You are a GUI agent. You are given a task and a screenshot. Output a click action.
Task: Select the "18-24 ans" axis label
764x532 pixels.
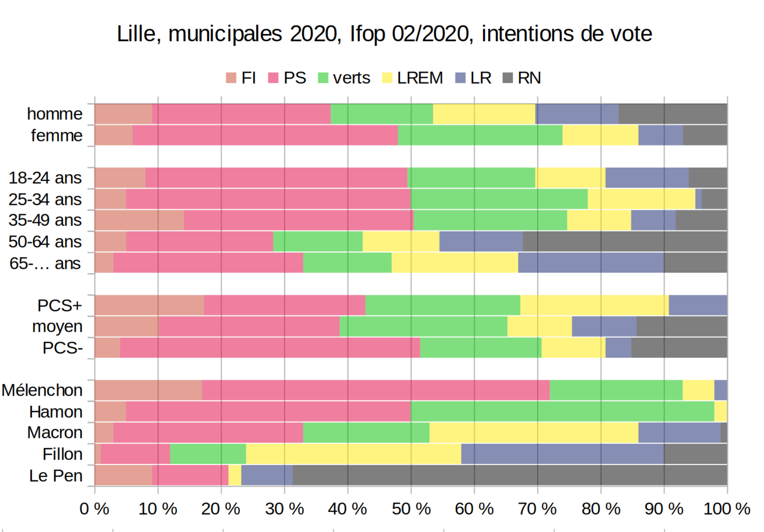tap(45, 178)
